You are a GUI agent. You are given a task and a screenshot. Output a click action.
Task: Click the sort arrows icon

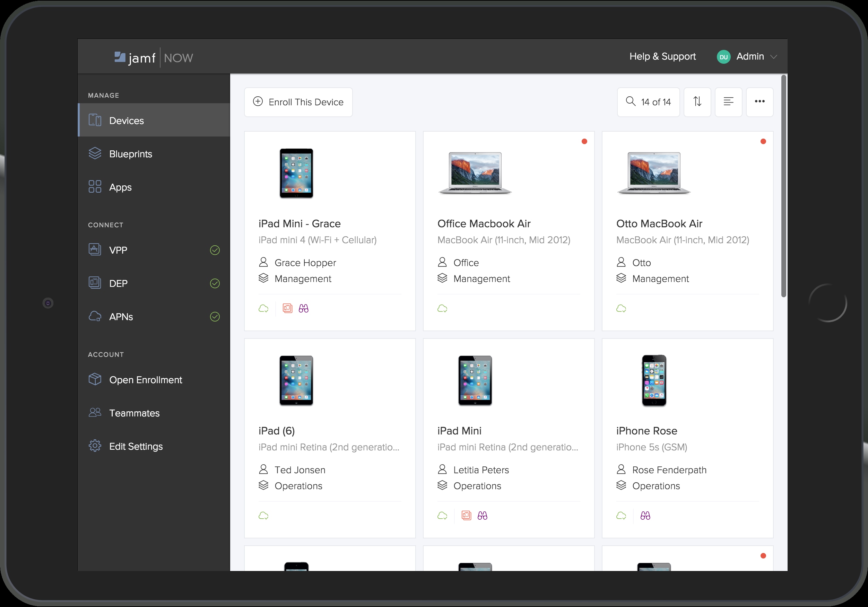coord(697,102)
